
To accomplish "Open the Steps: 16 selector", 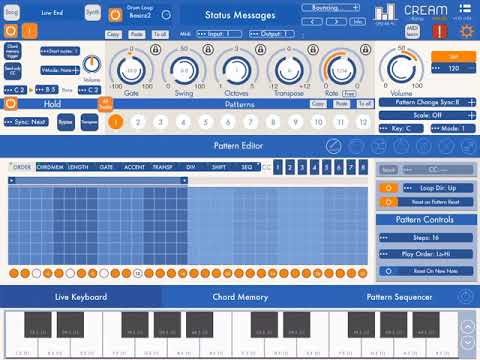I will (x=426, y=238).
